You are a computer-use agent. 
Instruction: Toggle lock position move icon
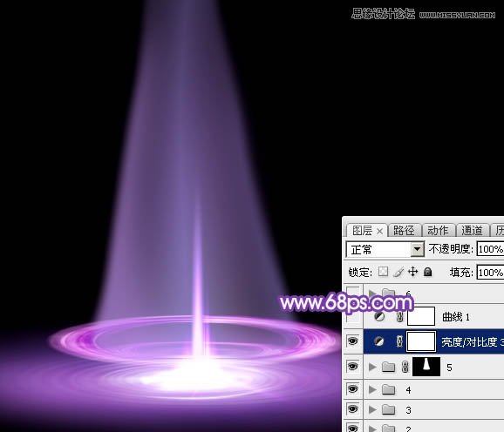click(x=412, y=272)
